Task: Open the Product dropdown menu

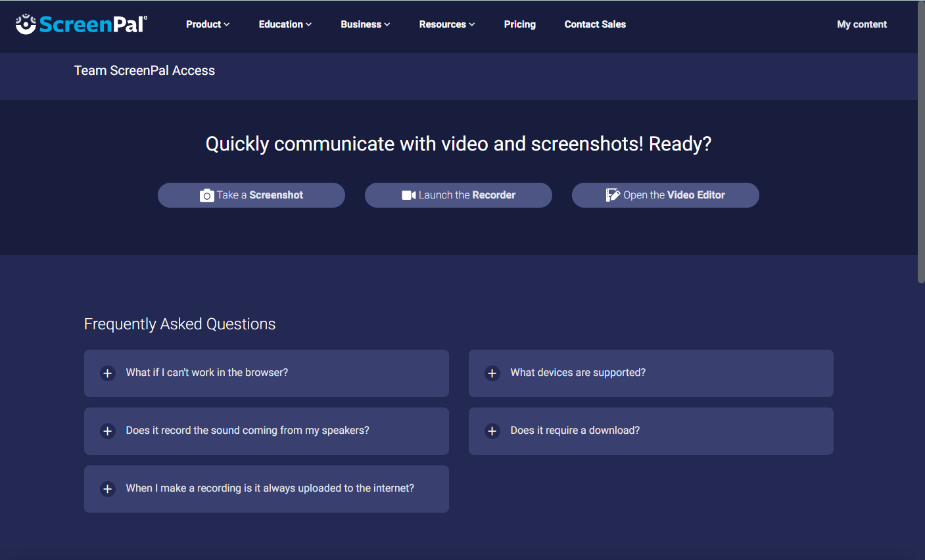Action: pos(208,24)
